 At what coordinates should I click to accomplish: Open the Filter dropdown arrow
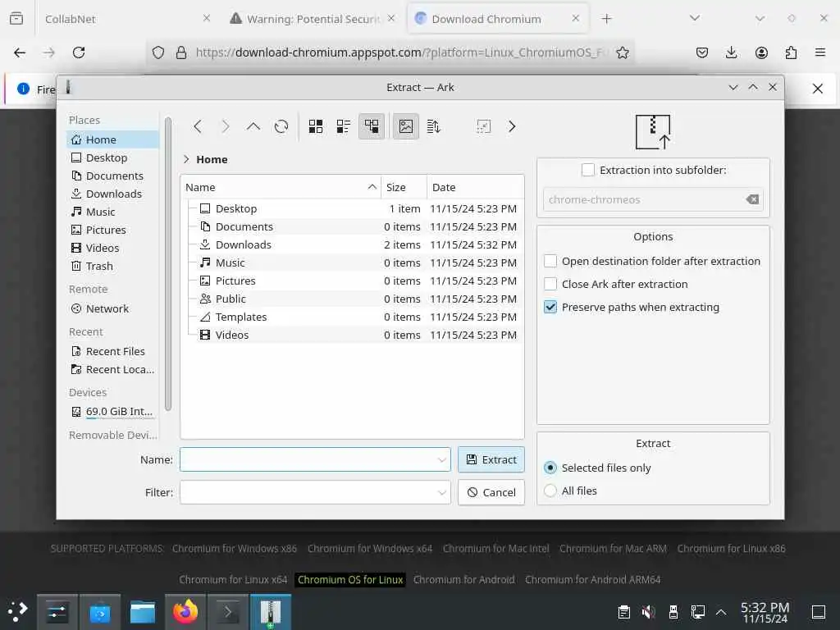point(441,492)
